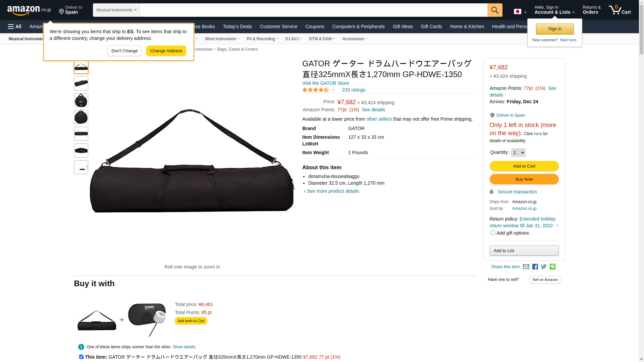Share this item via Twitter icon
The height and width of the screenshot is (362, 644).
[x=544, y=267]
